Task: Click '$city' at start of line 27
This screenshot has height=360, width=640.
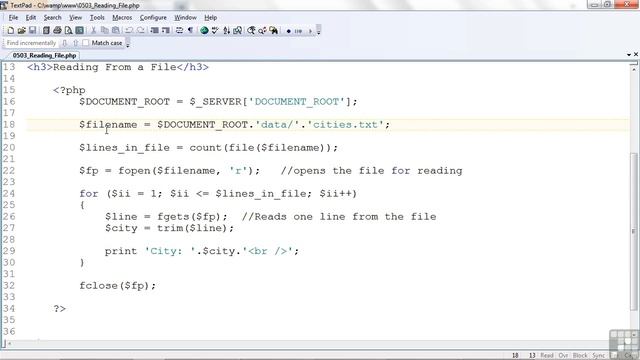Action: coord(121,228)
